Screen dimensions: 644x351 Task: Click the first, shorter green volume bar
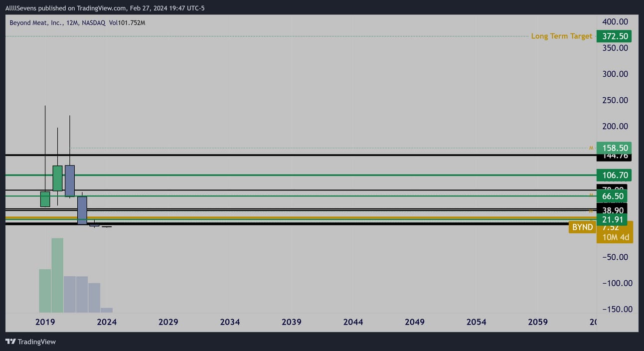[x=45, y=291]
